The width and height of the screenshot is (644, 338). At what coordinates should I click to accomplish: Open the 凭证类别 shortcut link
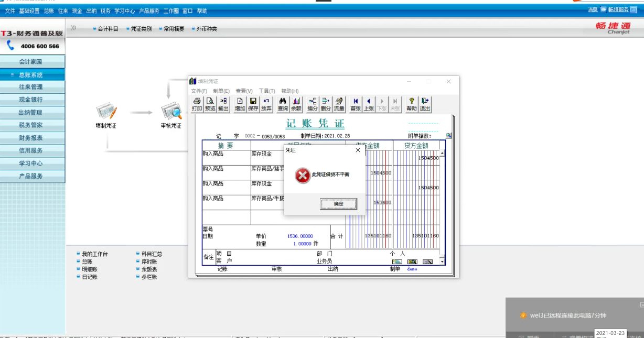(x=141, y=29)
